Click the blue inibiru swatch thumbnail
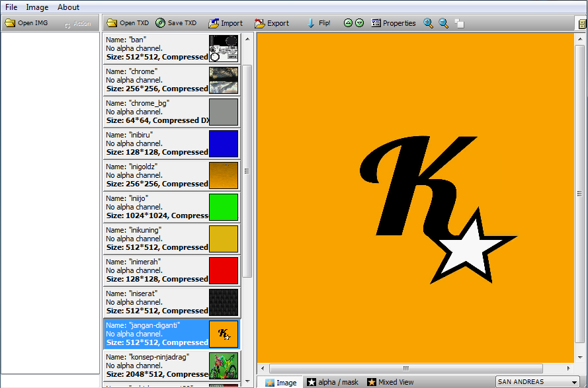588x388 pixels. pos(224,143)
